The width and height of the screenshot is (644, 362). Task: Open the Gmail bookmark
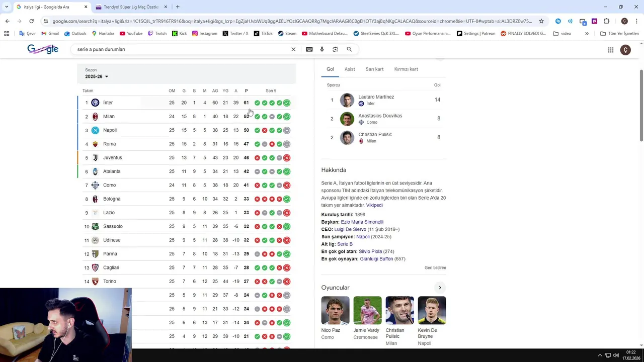click(x=50, y=34)
